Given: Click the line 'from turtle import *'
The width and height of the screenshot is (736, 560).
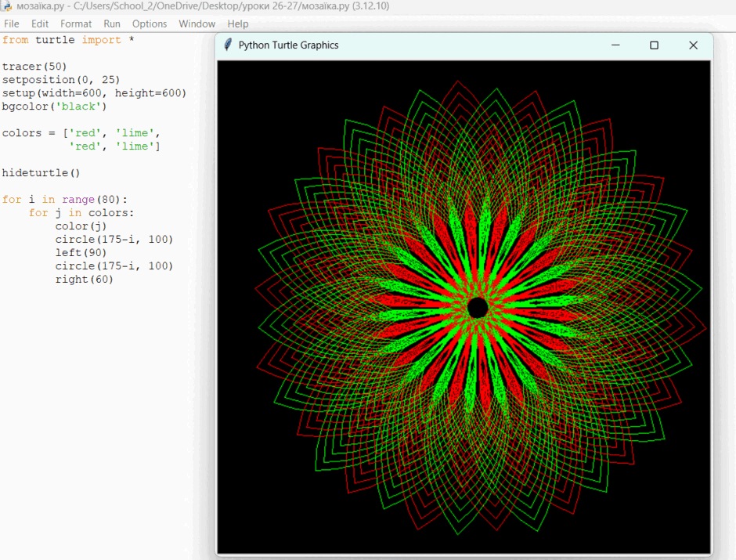Looking at the screenshot, I should click(x=68, y=40).
